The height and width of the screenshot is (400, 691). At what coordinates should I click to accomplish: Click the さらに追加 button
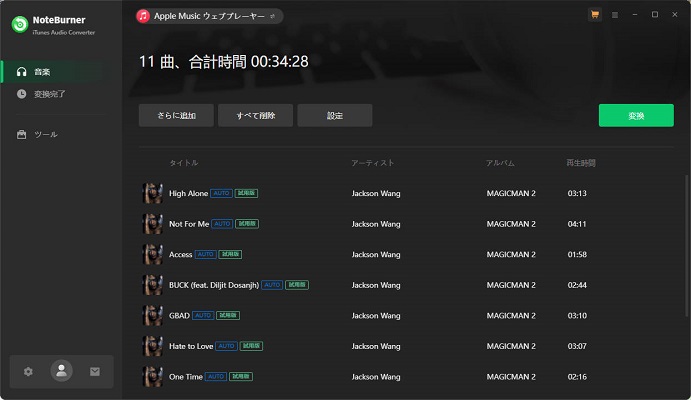(176, 115)
